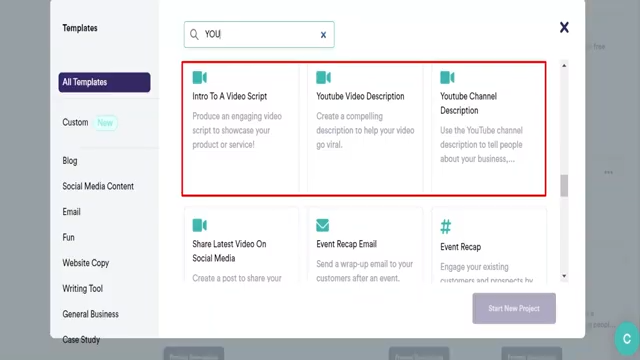
Task: Select the Blog category
Action: [70, 160]
